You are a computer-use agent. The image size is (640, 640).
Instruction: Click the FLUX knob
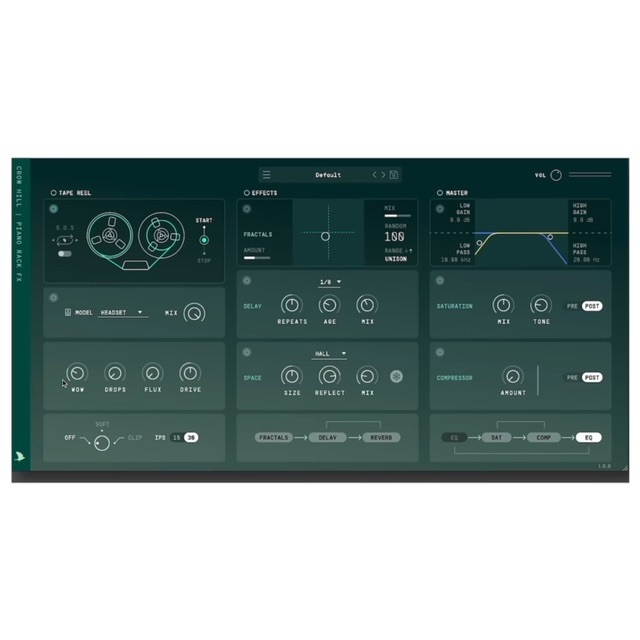(153, 373)
